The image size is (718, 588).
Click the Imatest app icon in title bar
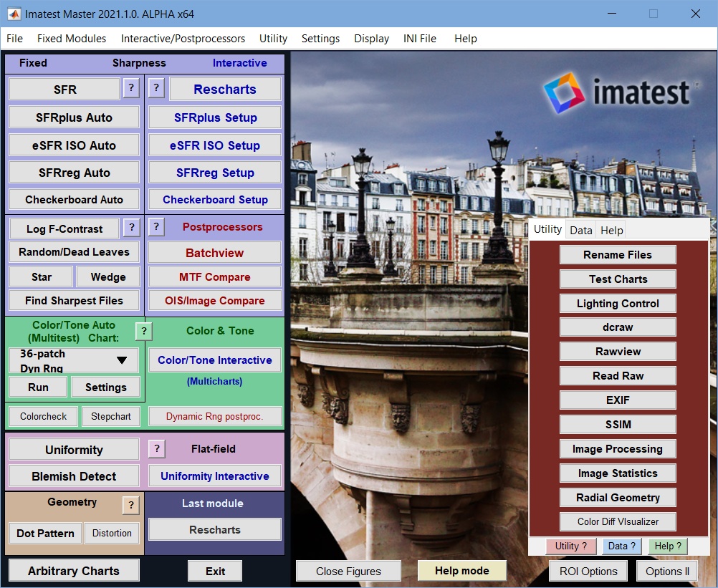[x=14, y=14]
